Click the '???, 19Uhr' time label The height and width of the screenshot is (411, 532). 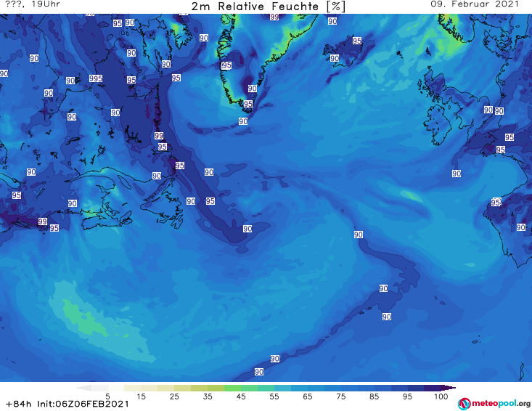(x=33, y=4)
